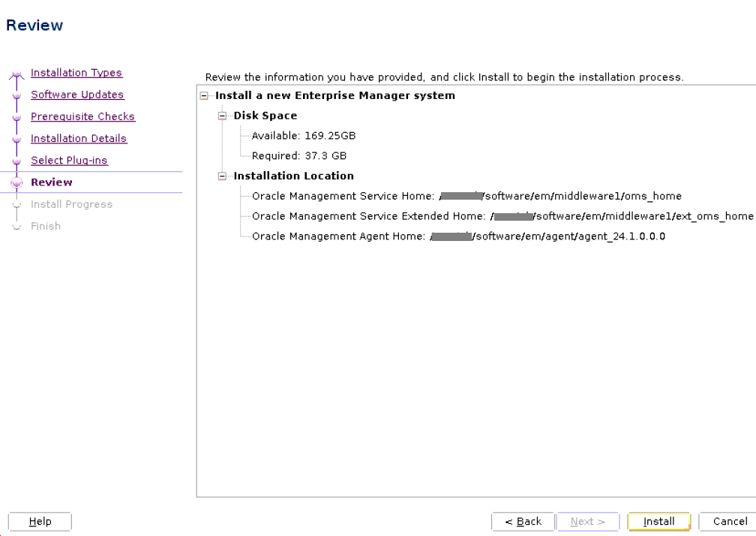Click the current Review step marker icon
The width and height of the screenshot is (756, 536).
point(16,182)
